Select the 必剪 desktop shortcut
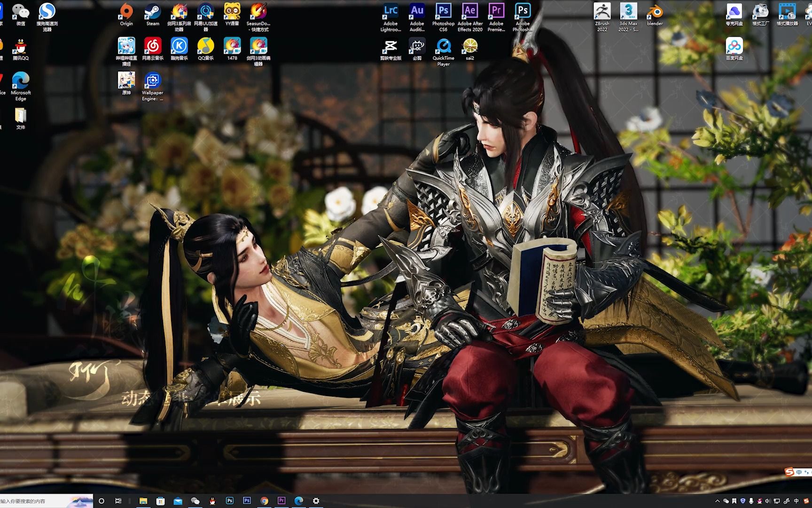Image resolution: width=812 pixels, height=508 pixels. coord(417,49)
